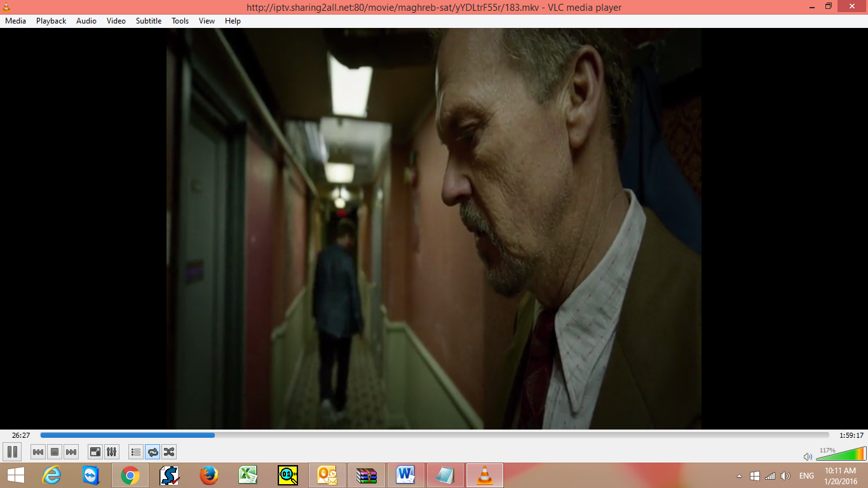
Task: Launch Internet Explorer from taskbar
Action: (x=51, y=475)
